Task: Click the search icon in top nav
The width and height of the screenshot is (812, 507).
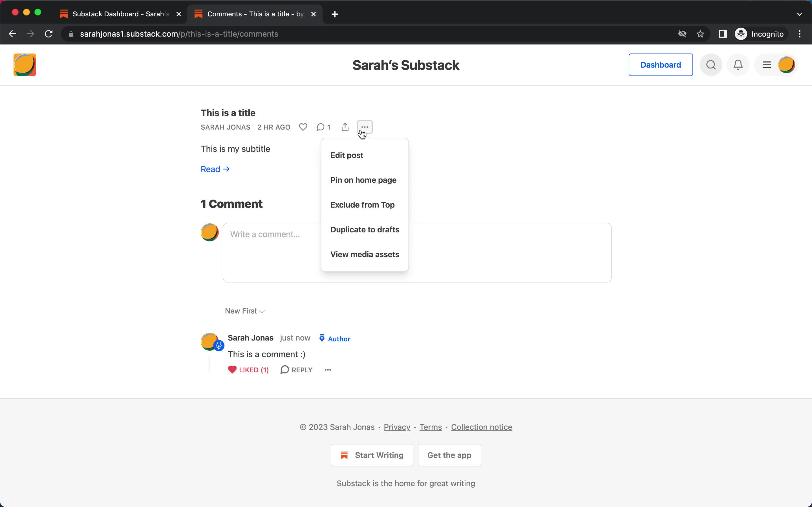Action: [x=711, y=65]
